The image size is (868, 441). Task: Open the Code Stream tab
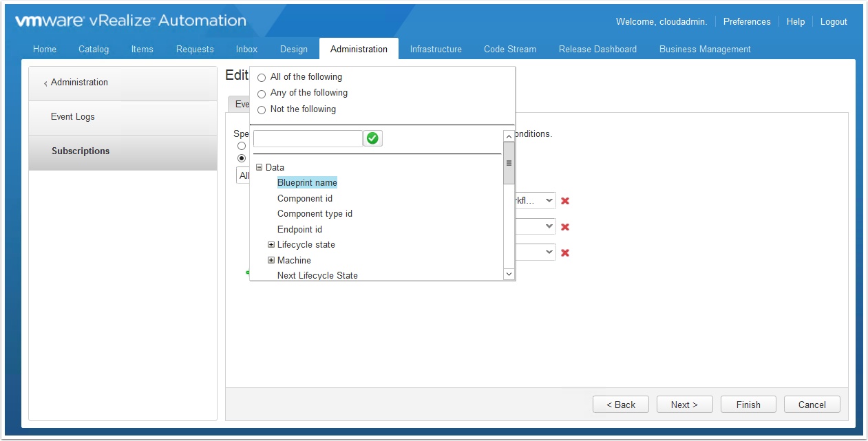(x=510, y=49)
